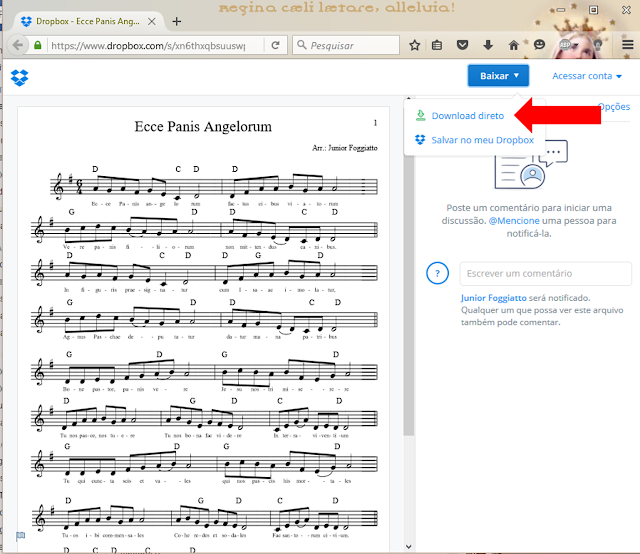Click the Download direto arrow icon
This screenshot has height=554, width=640.
tap(420, 116)
